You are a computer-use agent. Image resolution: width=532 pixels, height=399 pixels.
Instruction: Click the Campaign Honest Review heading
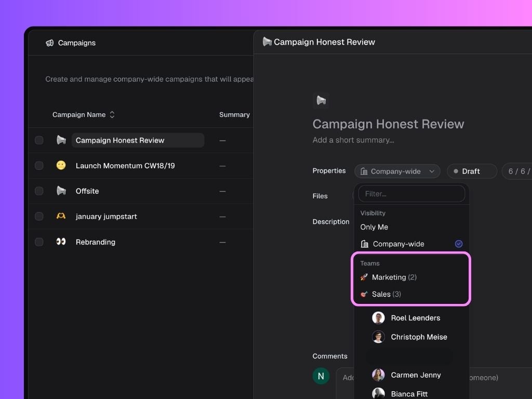tap(388, 124)
